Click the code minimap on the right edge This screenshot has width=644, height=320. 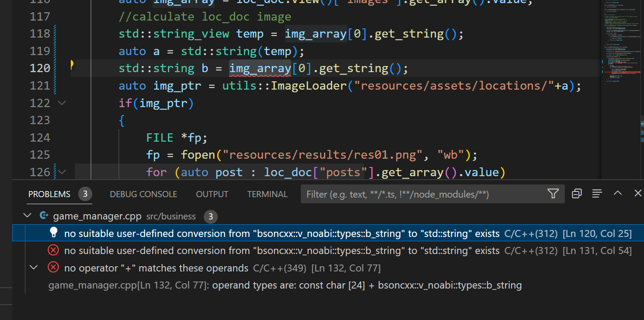[x=620, y=44]
